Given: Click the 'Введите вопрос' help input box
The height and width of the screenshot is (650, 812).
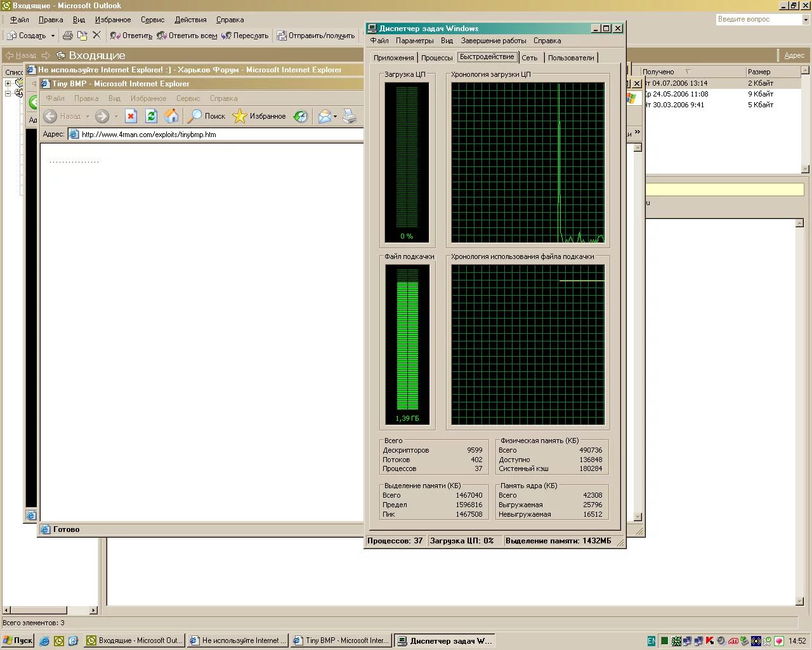Looking at the screenshot, I should pyautogui.click(x=759, y=20).
